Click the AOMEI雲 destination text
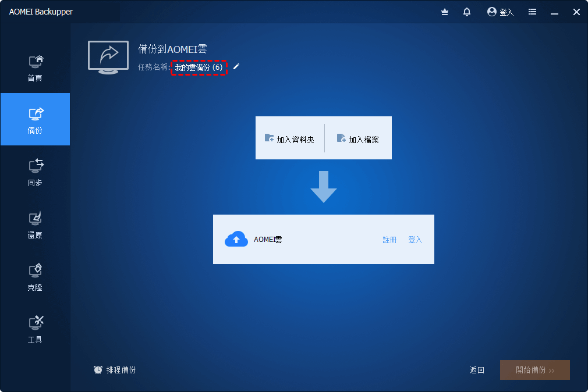 coord(268,240)
